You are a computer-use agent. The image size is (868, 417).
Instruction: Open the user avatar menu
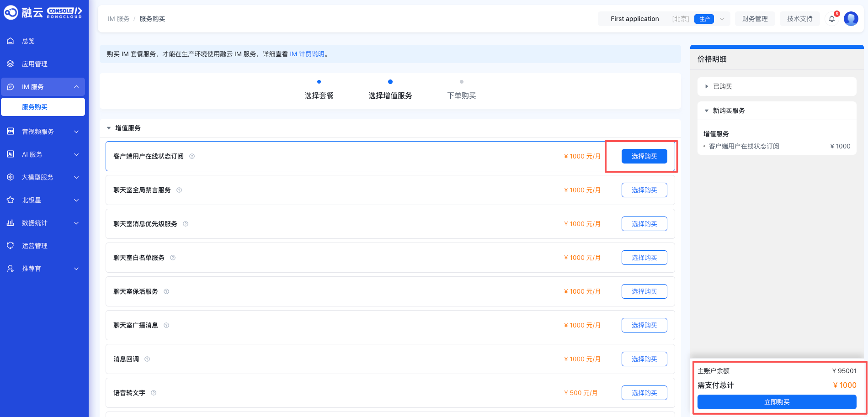[851, 19]
